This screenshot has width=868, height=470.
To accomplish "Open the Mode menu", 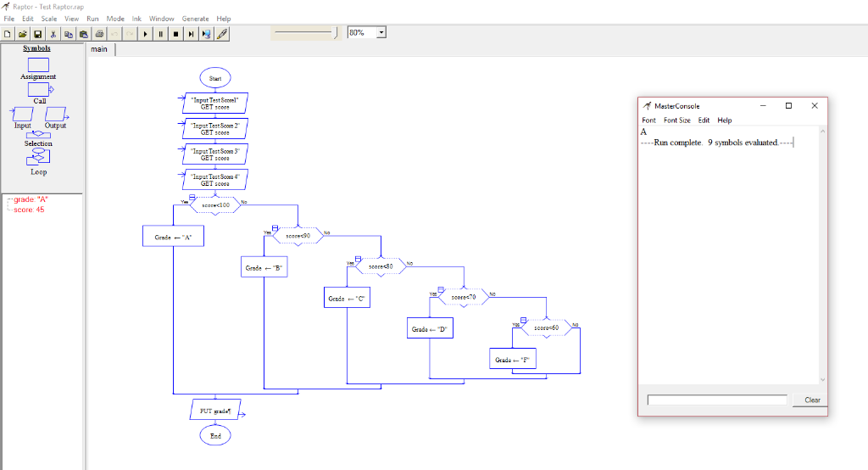I will point(115,19).
